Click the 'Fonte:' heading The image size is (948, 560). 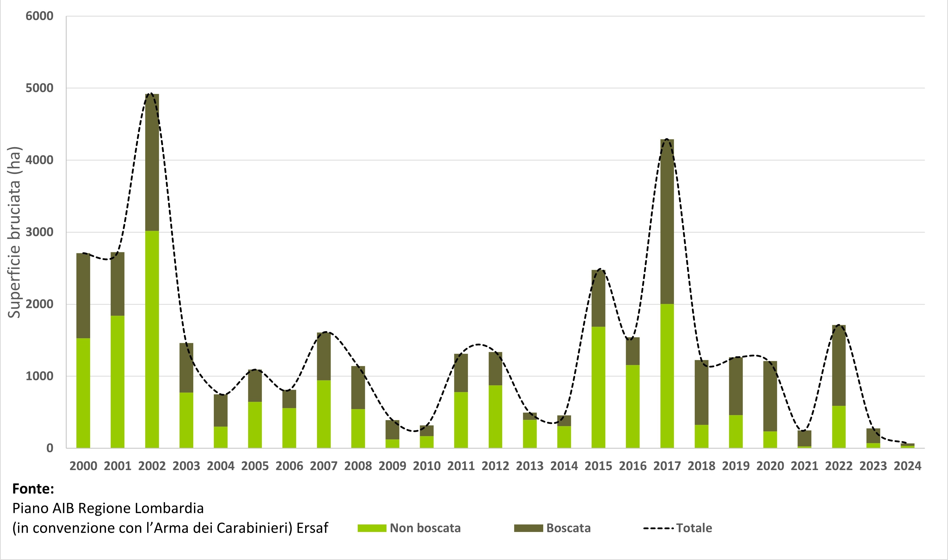point(33,489)
